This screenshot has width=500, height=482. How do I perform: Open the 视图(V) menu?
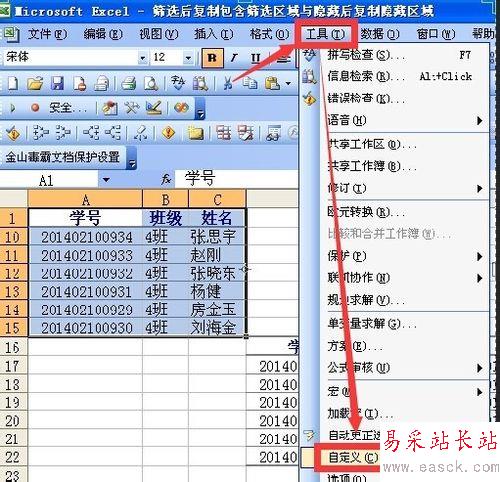[x=158, y=34]
